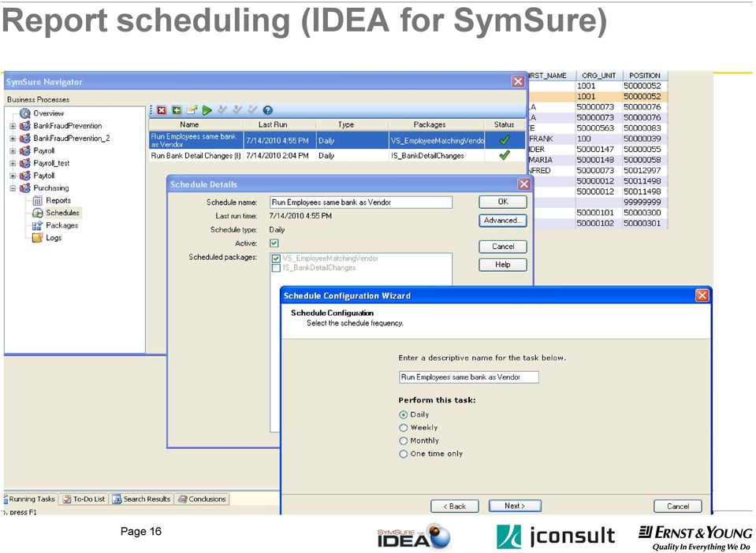The width and height of the screenshot is (756, 553).
Task: Cancel the Schedule Configuration Wizard
Action: click(678, 507)
